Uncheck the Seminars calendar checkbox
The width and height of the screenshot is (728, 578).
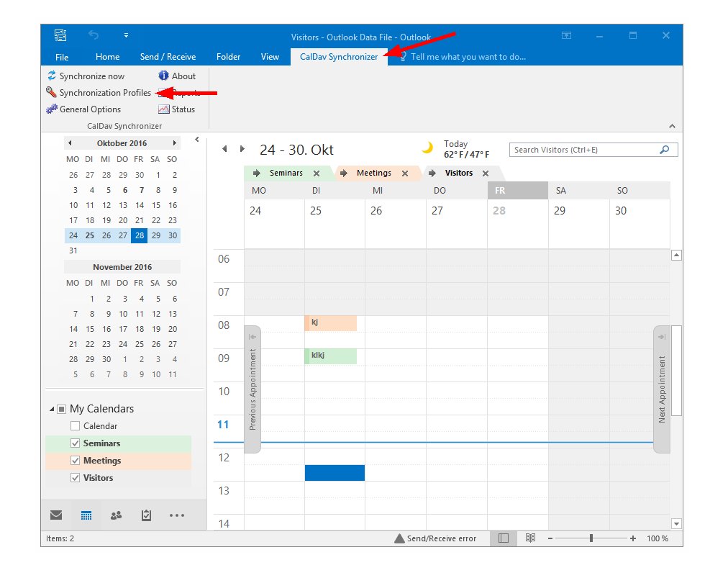[76, 443]
